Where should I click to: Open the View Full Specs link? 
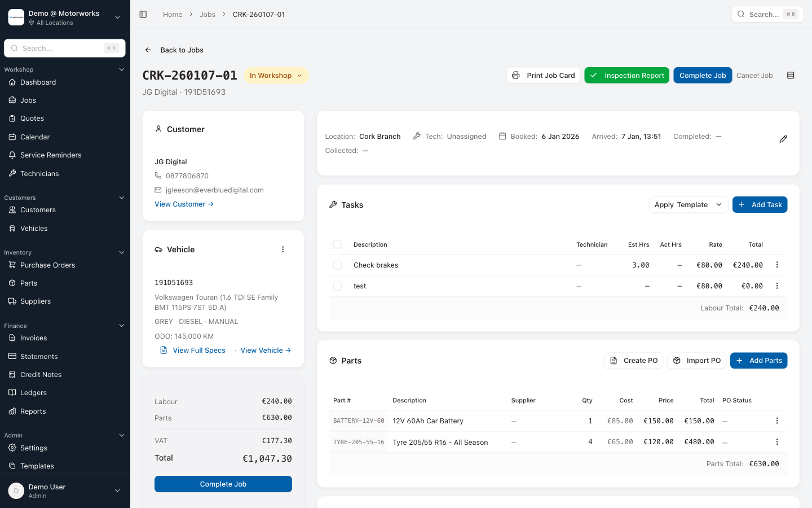coord(199,350)
